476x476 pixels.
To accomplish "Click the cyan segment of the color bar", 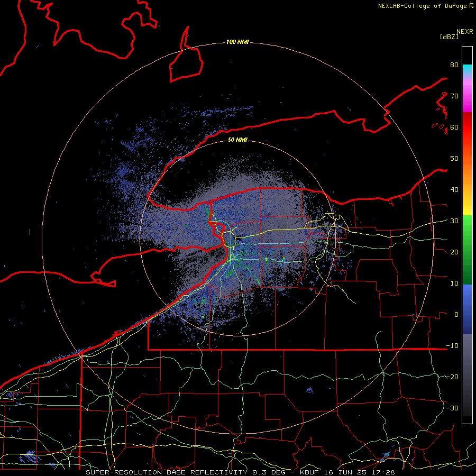I will pos(467,70).
